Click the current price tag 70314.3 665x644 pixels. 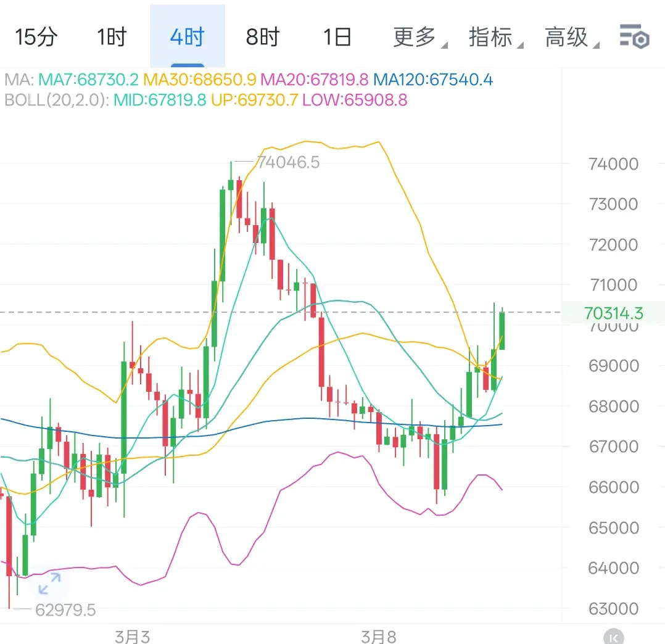(613, 314)
